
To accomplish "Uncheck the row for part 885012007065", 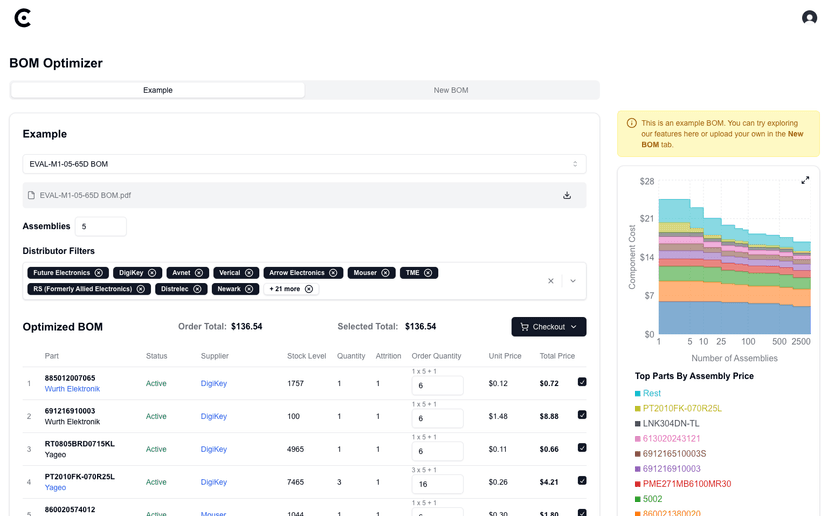I will point(582,382).
